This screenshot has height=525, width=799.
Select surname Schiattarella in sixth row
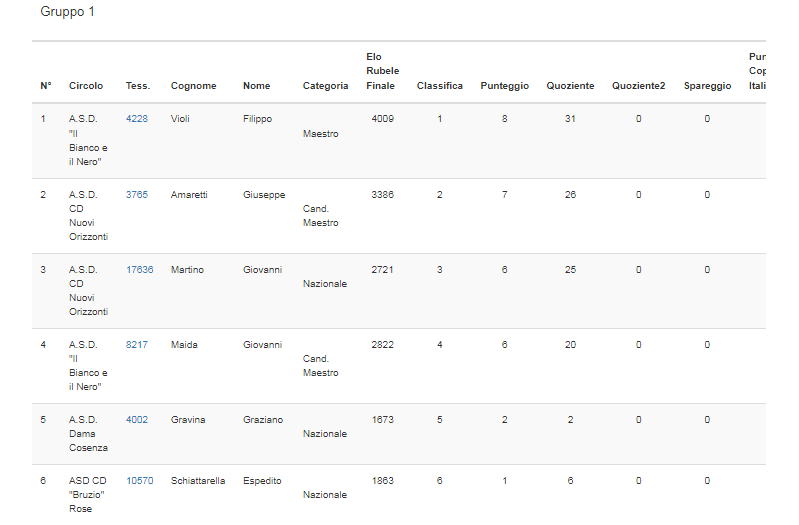(x=198, y=481)
